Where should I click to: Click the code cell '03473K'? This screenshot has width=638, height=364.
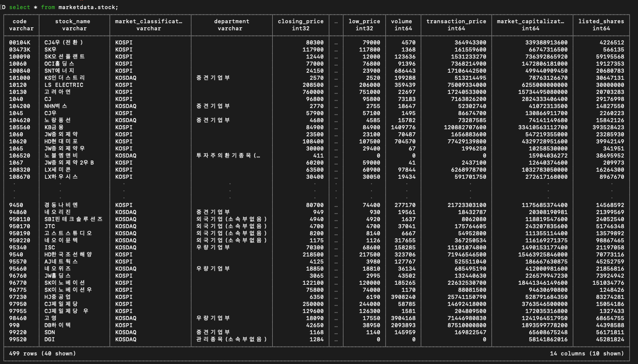20,49
